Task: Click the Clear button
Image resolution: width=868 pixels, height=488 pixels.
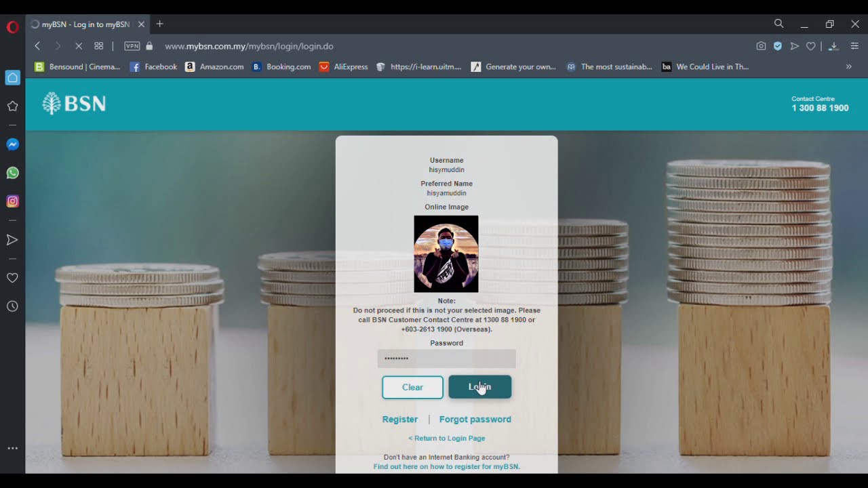Action: coord(412,387)
